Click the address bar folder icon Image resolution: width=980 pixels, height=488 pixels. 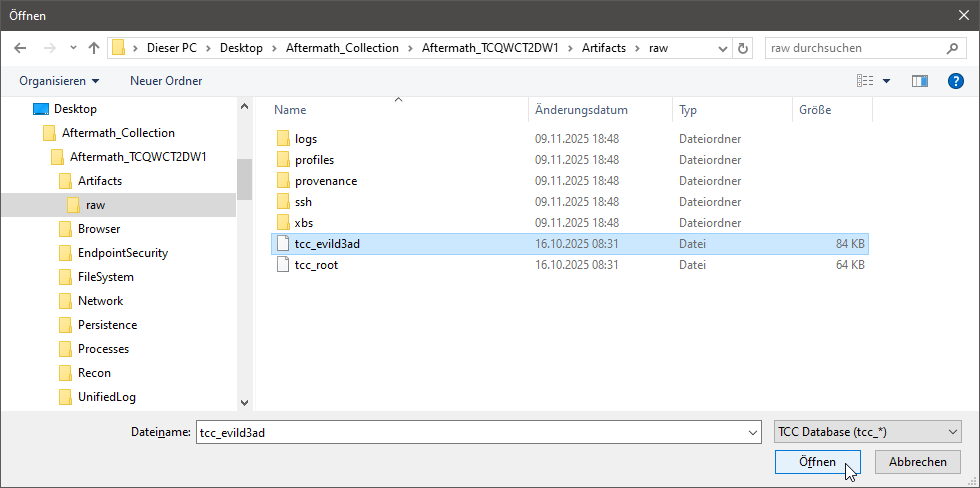point(119,48)
